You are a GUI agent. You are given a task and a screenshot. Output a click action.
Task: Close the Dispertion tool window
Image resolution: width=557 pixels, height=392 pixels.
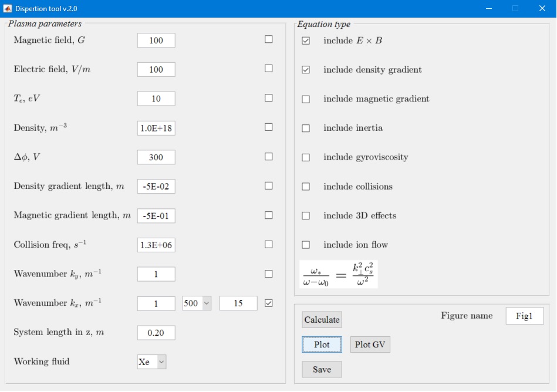pyautogui.click(x=542, y=8)
